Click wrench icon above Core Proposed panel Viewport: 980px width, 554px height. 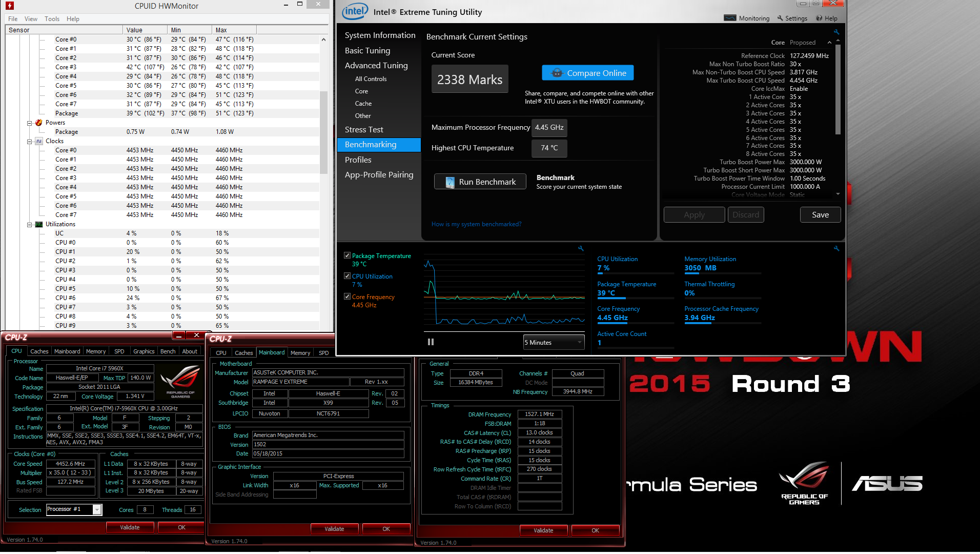coord(836,32)
